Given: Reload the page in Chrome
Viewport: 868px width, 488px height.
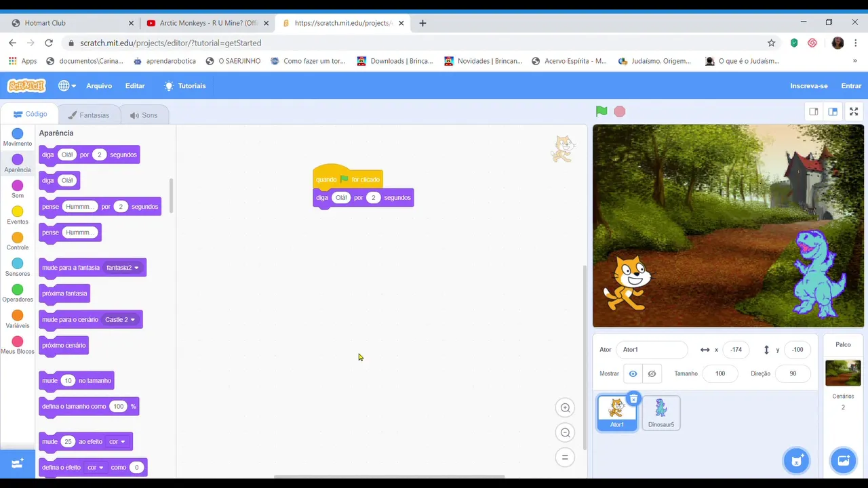Looking at the screenshot, I should coord(49,43).
